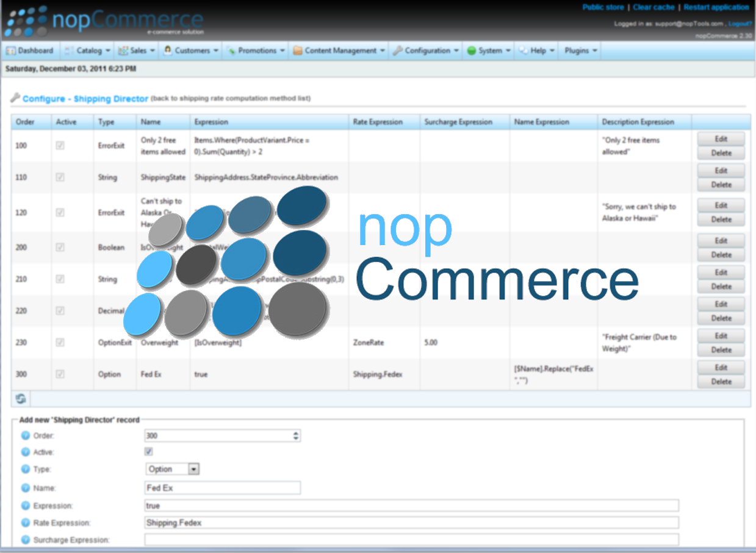This screenshot has height=553, width=756.
Task: Toggle Active checkbox in row 200
Action: pos(60,248)
